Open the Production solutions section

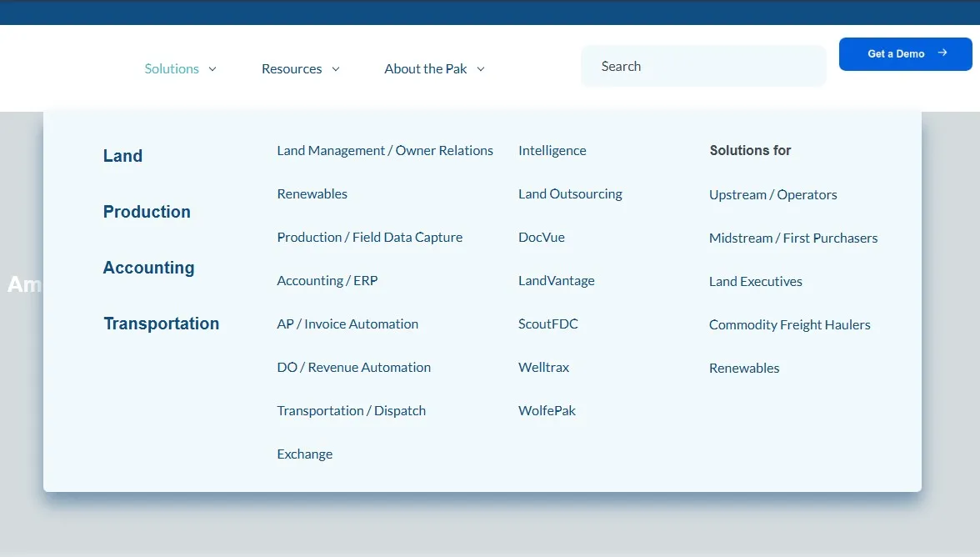[x=147, y=212]
